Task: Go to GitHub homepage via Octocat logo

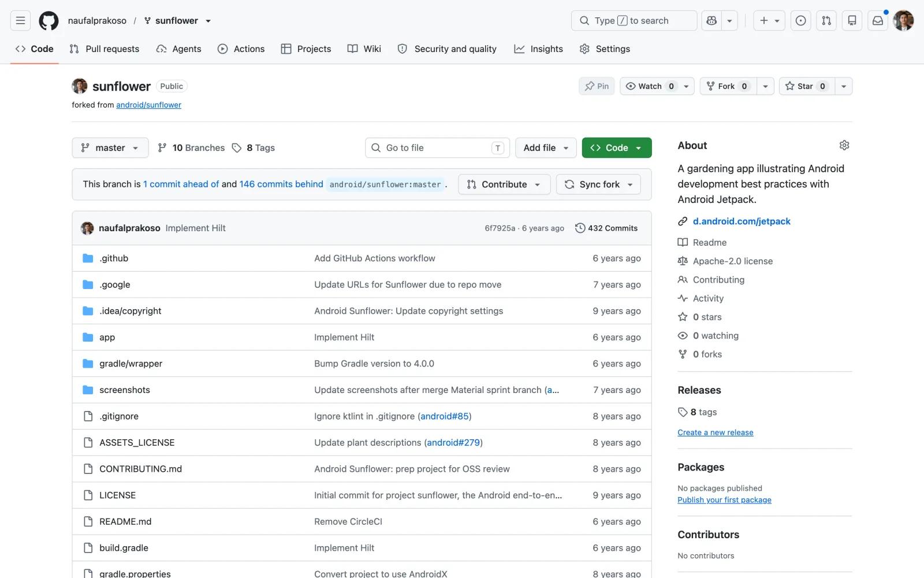Action: point(49,21)
